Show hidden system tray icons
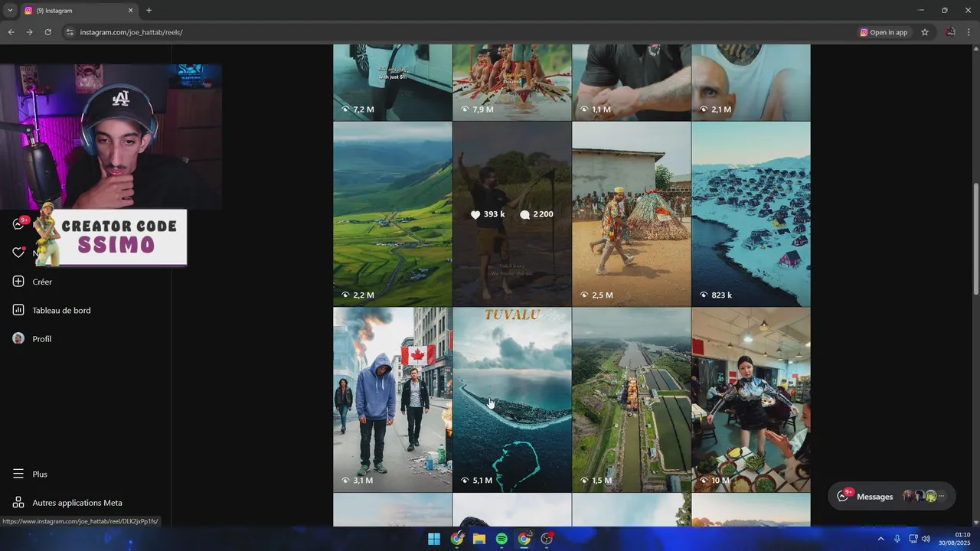Viewport: 980px width, 551px height. pos(880,539)
